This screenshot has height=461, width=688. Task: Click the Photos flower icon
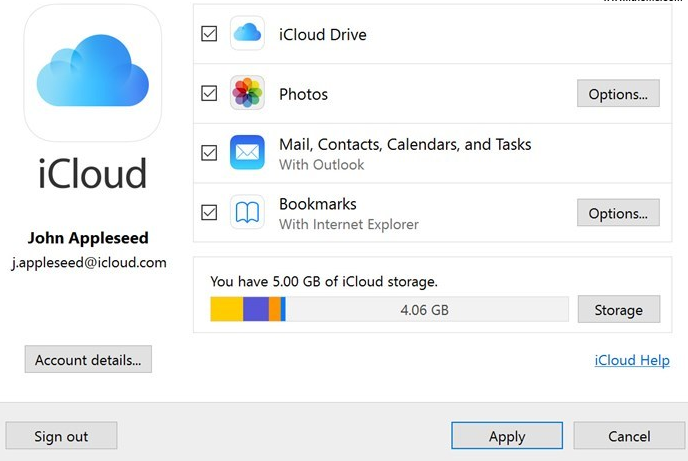tap(247, 93)
